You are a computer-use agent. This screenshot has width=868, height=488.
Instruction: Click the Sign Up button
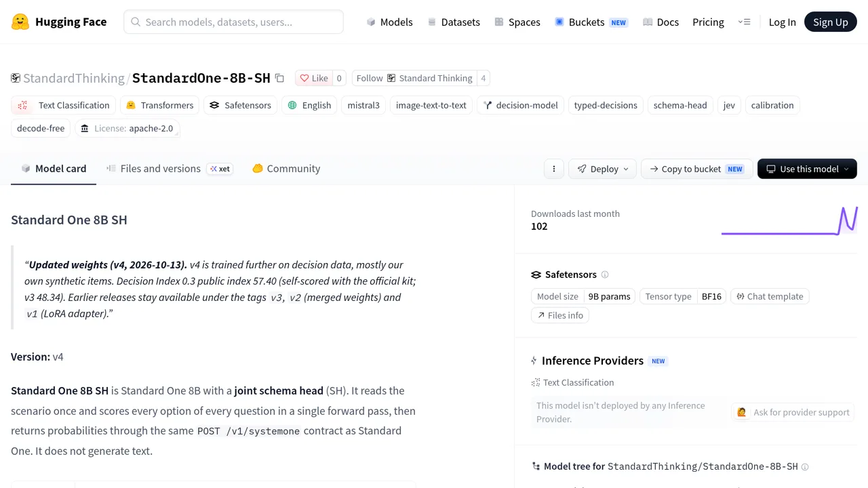click(x=831, y=22)
